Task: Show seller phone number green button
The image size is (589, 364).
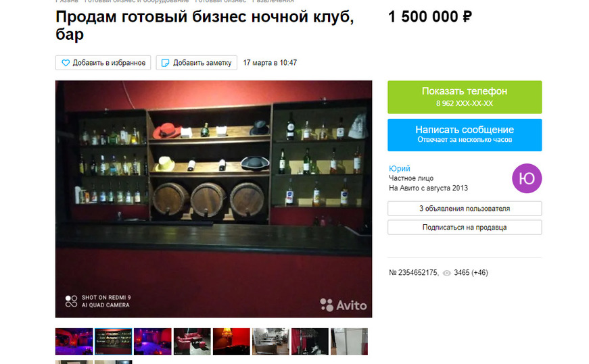Action: tap(465, 97)
